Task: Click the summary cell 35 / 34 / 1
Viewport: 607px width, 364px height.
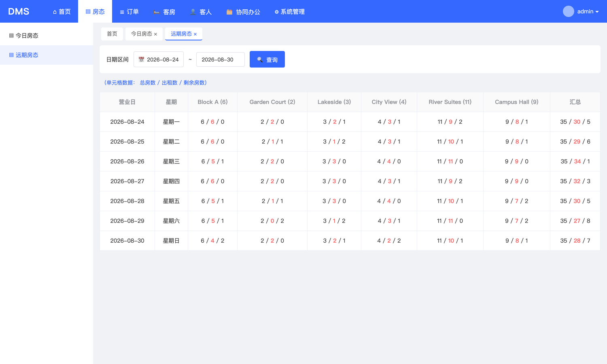Action: click(575, 161)
